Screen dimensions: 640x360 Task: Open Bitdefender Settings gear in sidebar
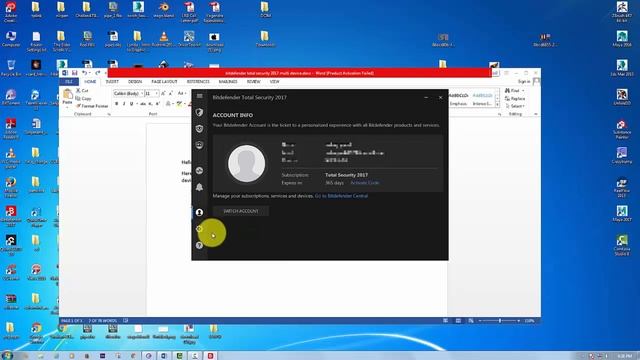pyautogui.click(x=199, y=229)
